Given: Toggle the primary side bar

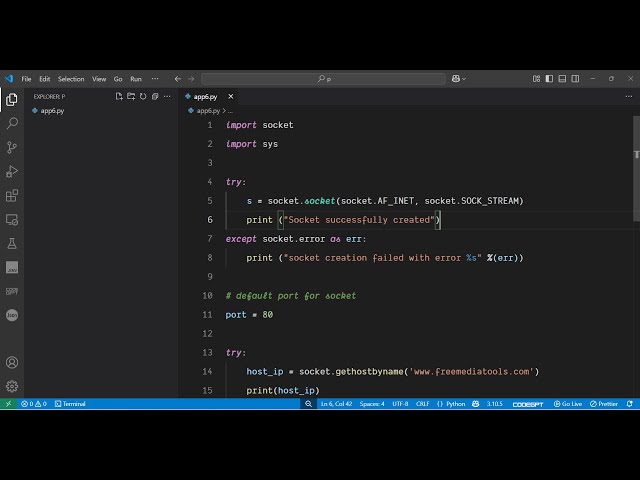Looking at the screenshot, I should click(549, 79).
